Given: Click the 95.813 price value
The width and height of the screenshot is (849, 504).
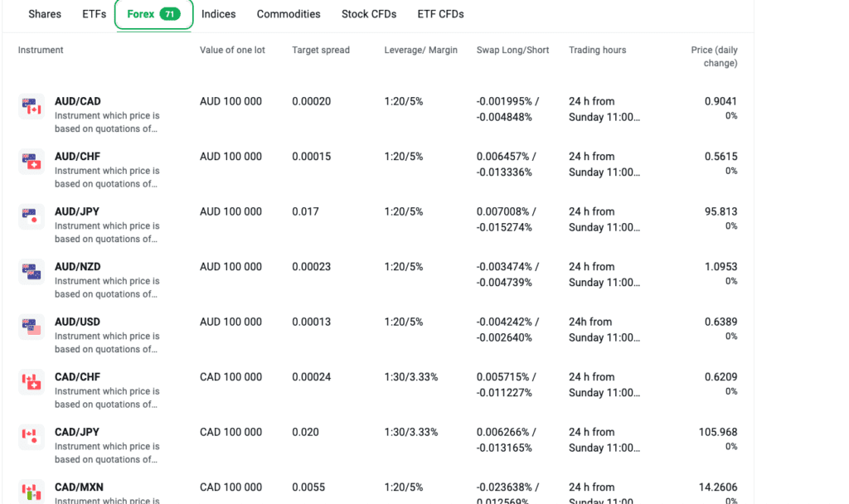Looking at the screenshot, I should coord(720,211).
